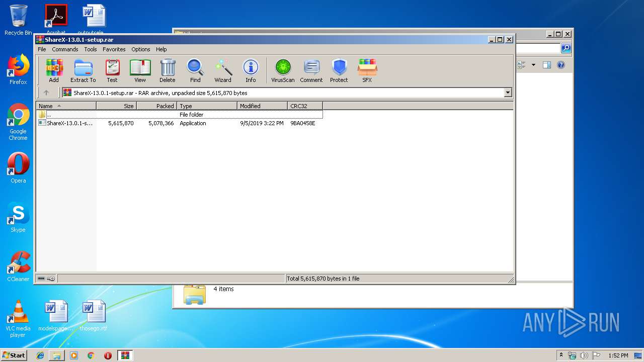The height and width of the screenshot is (362, 644).
Task: Open Chrome from the taskbar
Action: [91, 355]
